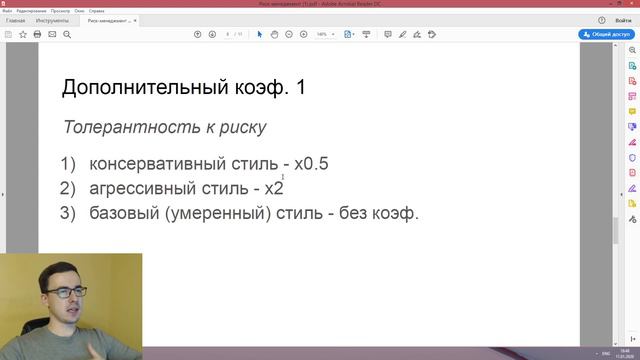640x360 pixels.
Task: Open the Fit page options dropdown
Action: pos(349,34)
